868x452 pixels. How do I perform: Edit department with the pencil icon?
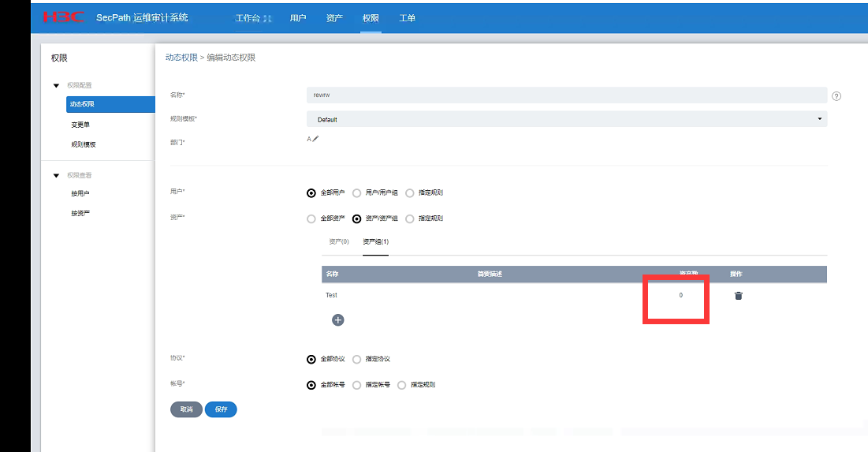coord(315,139)
